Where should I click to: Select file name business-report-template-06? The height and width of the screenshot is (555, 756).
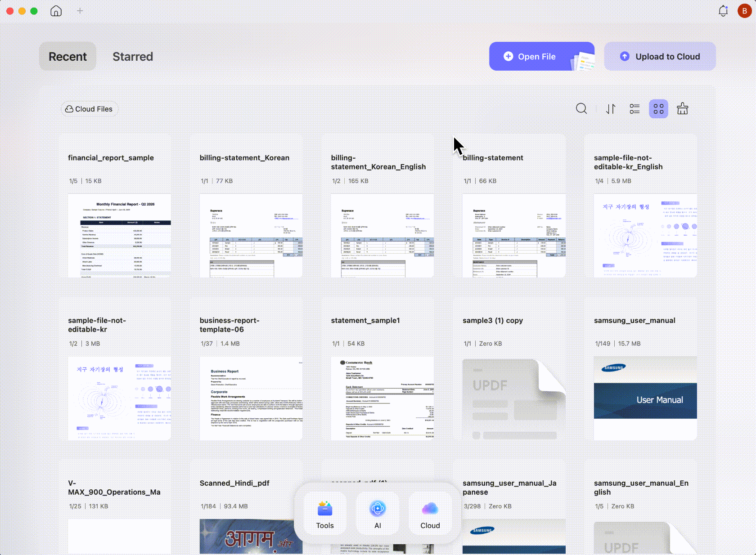click(229, 325)
